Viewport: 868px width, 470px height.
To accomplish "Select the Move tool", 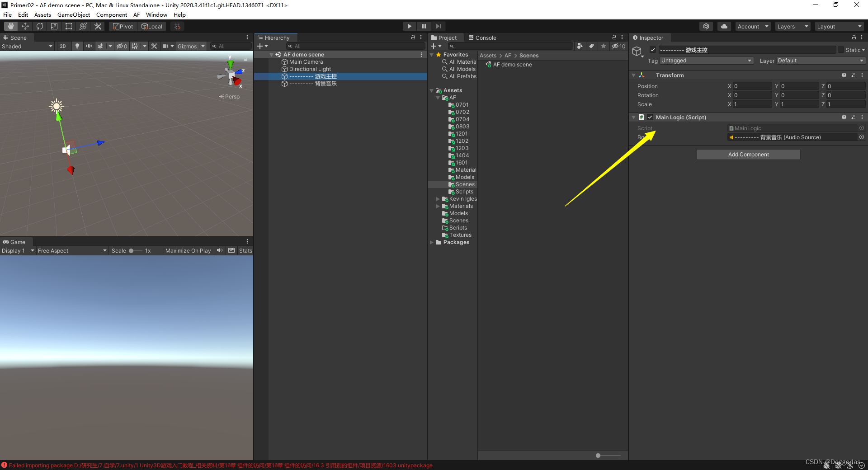I will [25, 26].
